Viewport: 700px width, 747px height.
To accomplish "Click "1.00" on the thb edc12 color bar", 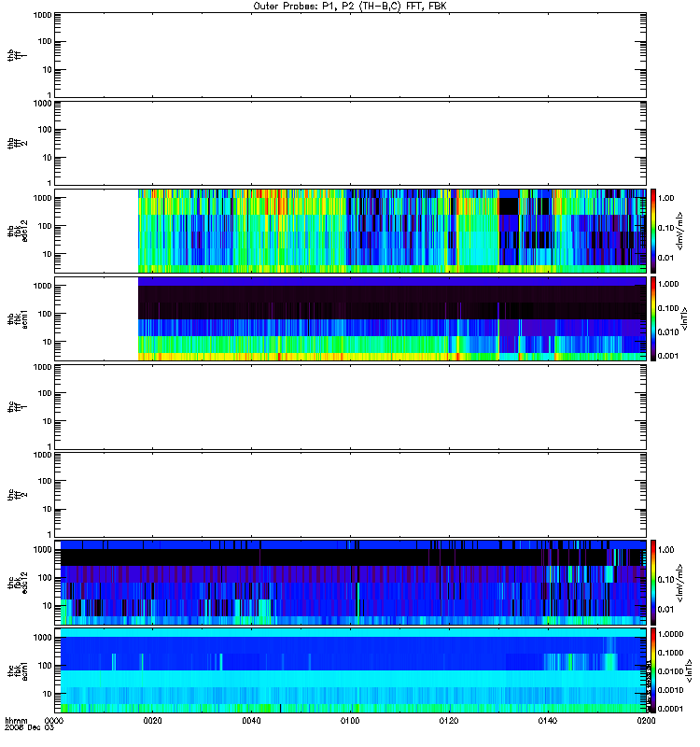I will click(665, 198).
